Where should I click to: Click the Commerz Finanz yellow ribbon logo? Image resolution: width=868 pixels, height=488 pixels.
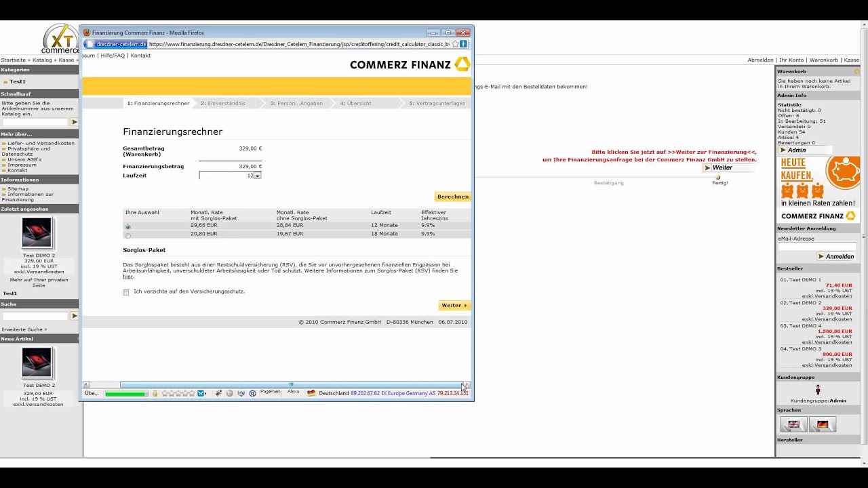(x=462, y=64)
